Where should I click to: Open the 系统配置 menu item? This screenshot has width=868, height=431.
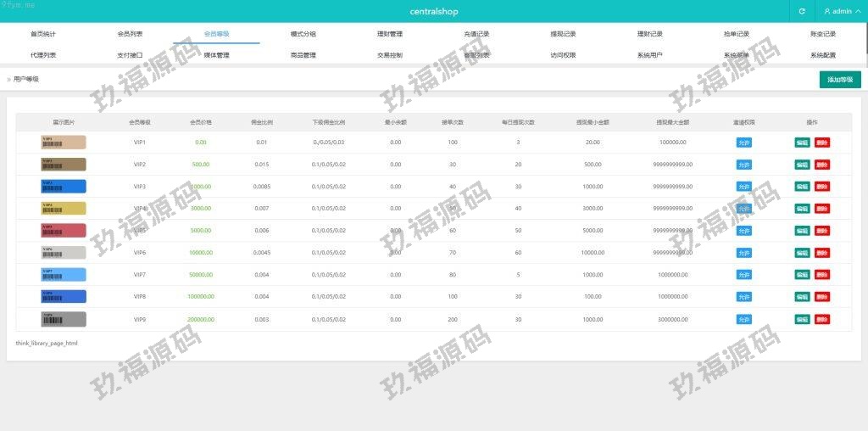tap(822, 55)
